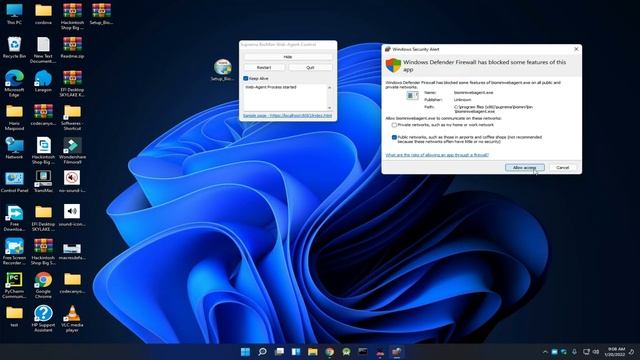
Task: Click Hide in Web-Agent Control window
Action: [x=288, y=57]
